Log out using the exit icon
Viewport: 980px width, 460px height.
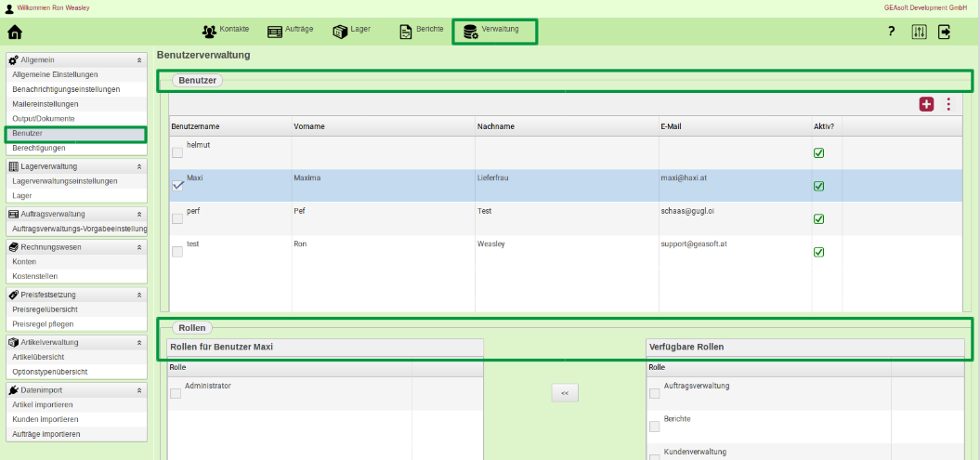tap(945, 32)
